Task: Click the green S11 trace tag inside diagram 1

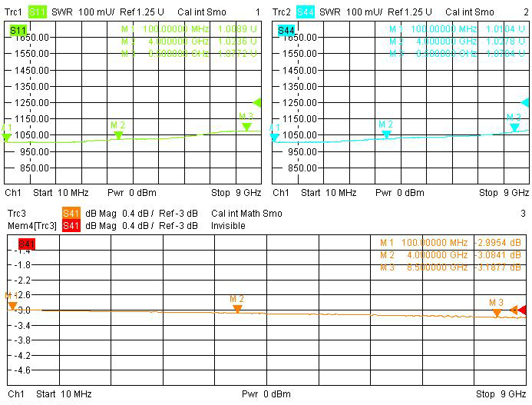Action: (18, 29)
